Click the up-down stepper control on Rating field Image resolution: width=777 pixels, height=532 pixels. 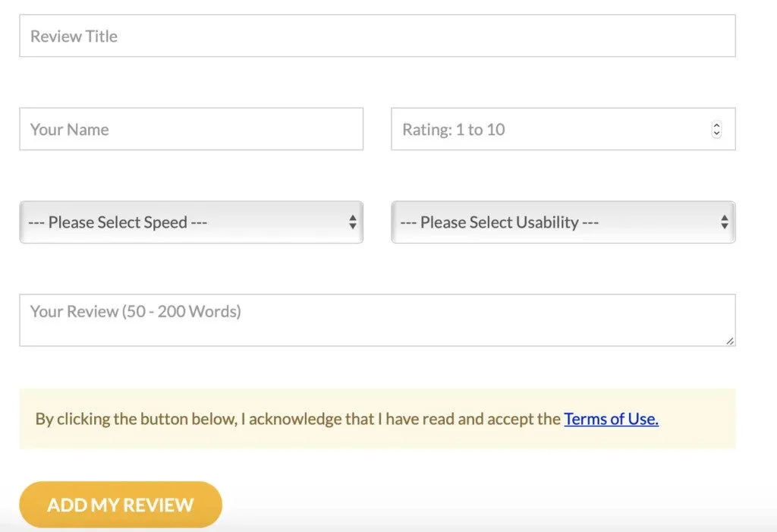(x=716, y=129)
